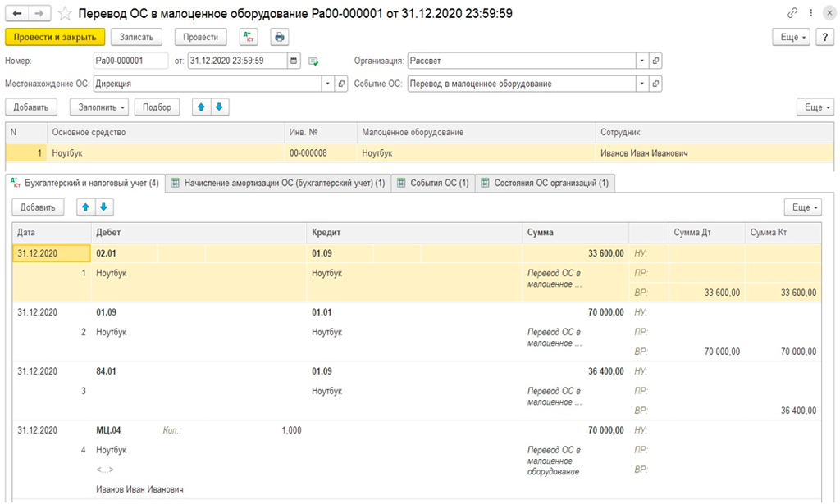Click the Сотрудник column header
The height and width of the screenshot is (504, 840).
pyautogui.click(x=714, y=132)
